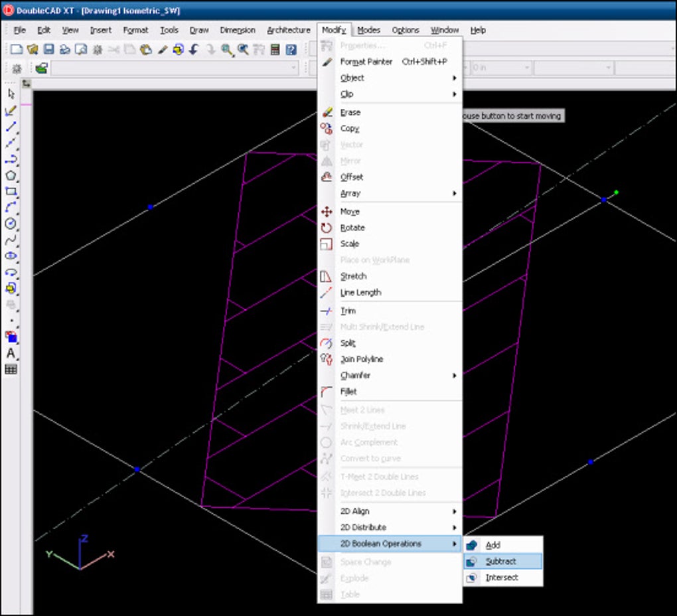The height and width of the screenshot is (616, 677).
Task: Choose Intersect in Boolean submenu
Action: 502,577
